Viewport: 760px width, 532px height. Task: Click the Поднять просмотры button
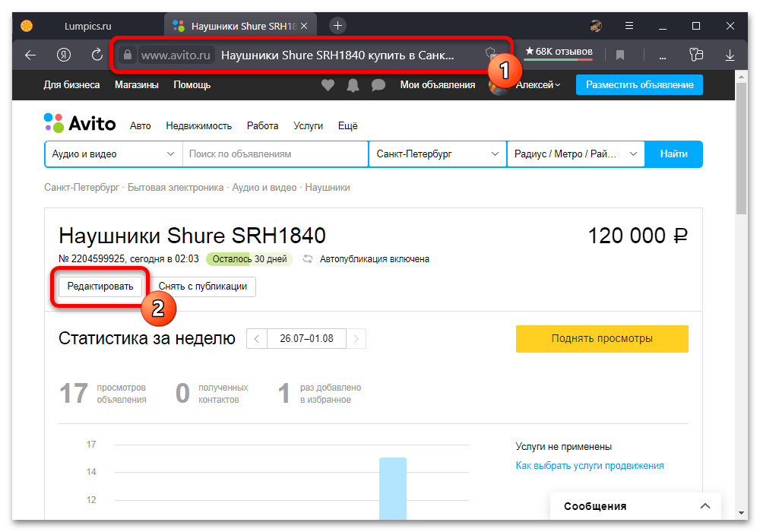(602, 339)
